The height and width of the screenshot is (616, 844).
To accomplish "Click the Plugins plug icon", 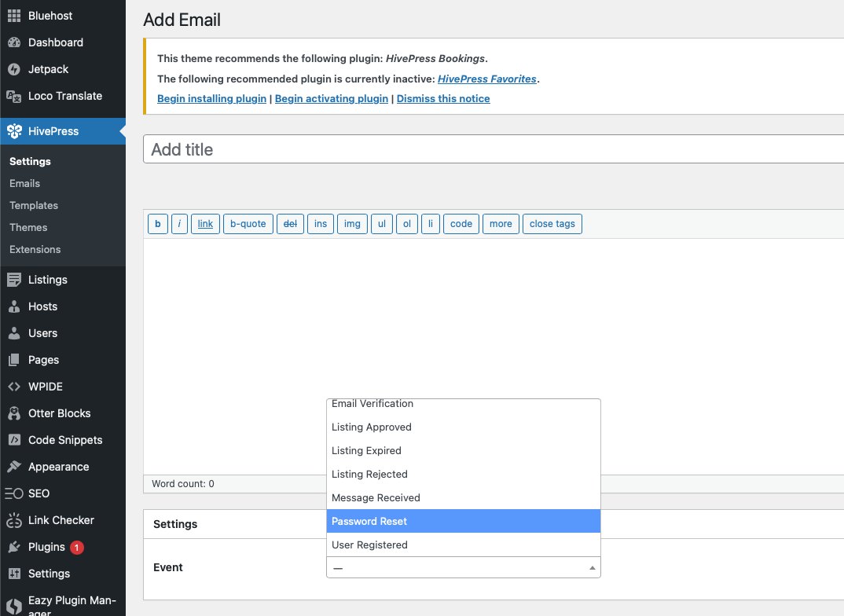I will [x=14, y=547].
